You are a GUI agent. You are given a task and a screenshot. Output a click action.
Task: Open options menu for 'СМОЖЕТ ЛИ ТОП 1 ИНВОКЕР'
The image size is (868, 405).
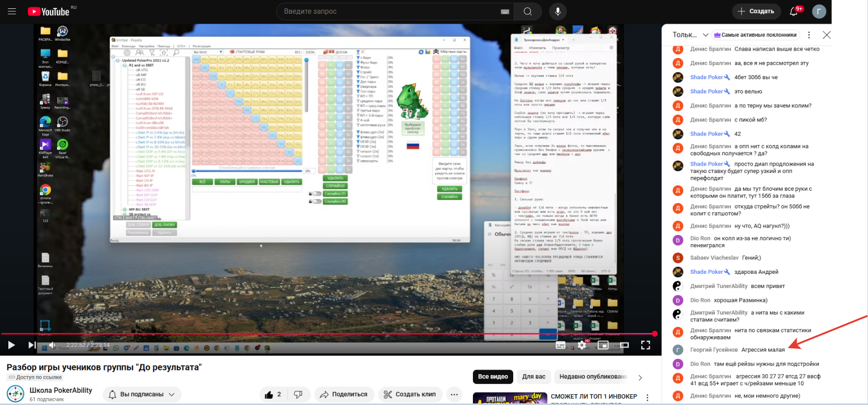click(648, 397)
